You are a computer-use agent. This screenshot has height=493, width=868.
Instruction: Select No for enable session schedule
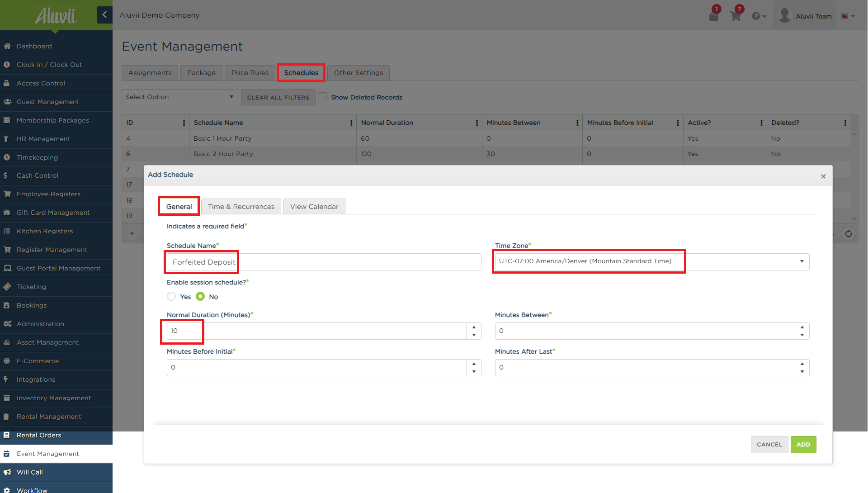(x=200, y=296)
